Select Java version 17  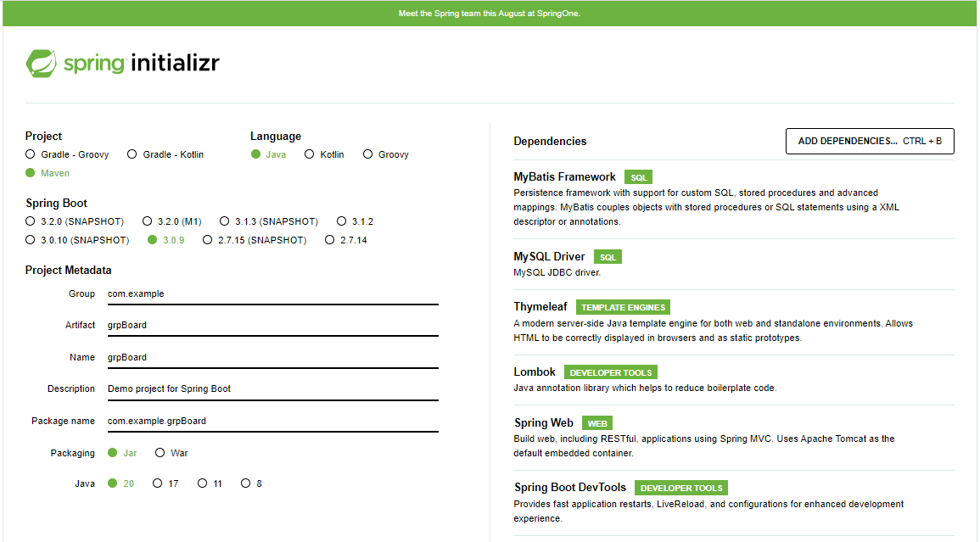(x=165, y=483)
